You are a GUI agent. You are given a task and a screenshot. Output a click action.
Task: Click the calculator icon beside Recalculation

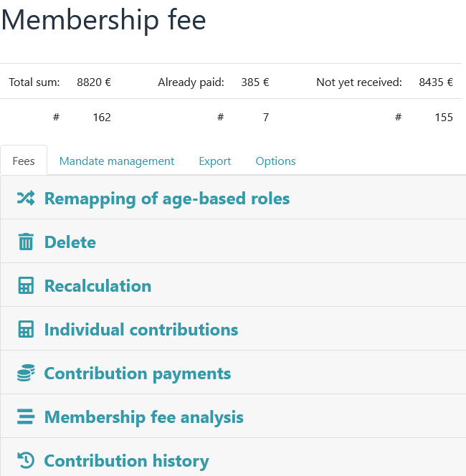(26, 286)
